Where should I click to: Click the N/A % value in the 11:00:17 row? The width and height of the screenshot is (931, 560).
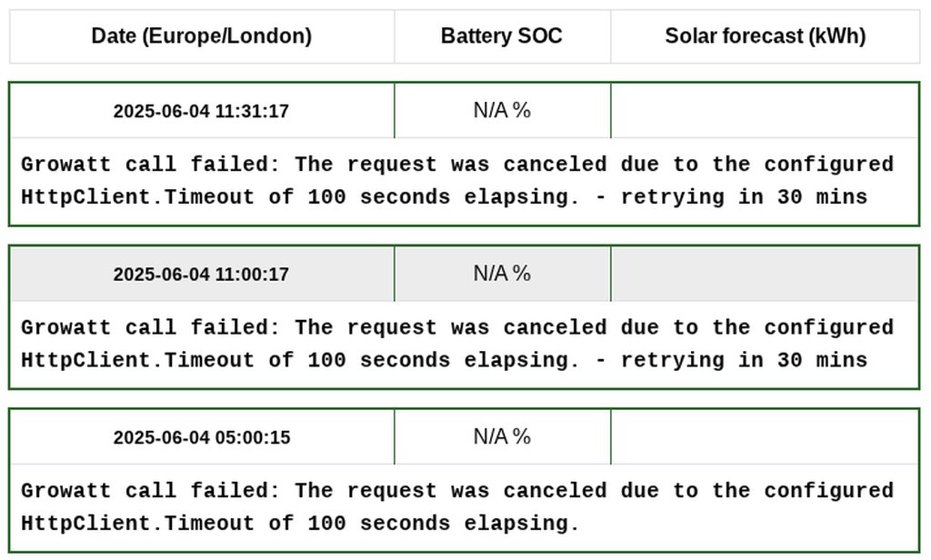tap(501, 274)
